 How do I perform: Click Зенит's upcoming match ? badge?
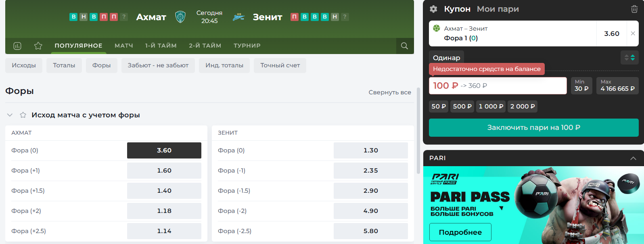[x=345, y=17]
